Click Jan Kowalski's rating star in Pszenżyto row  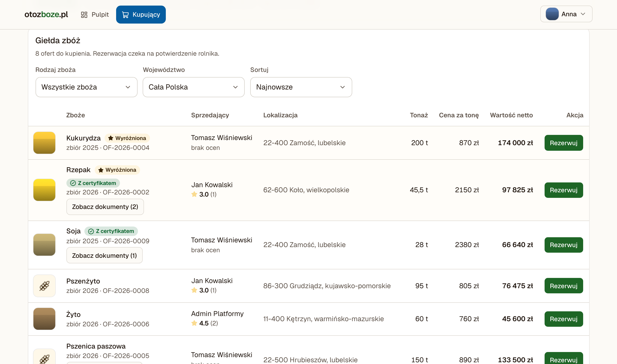(194, 290)
